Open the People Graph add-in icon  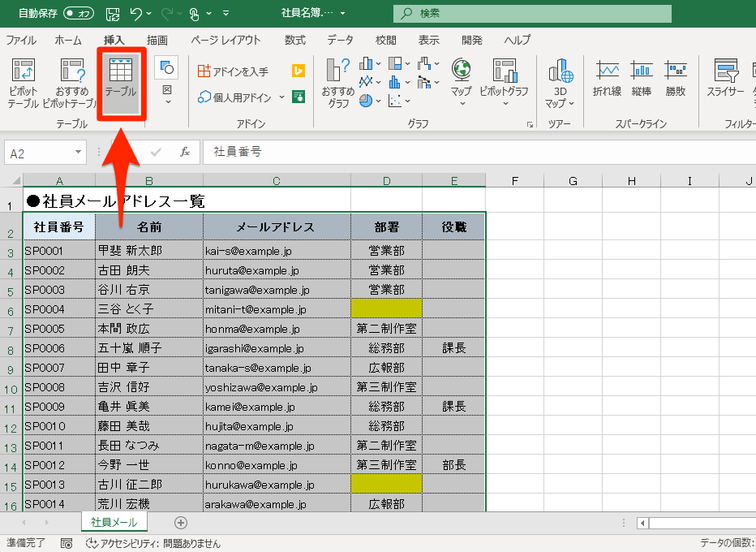[299, 97]
